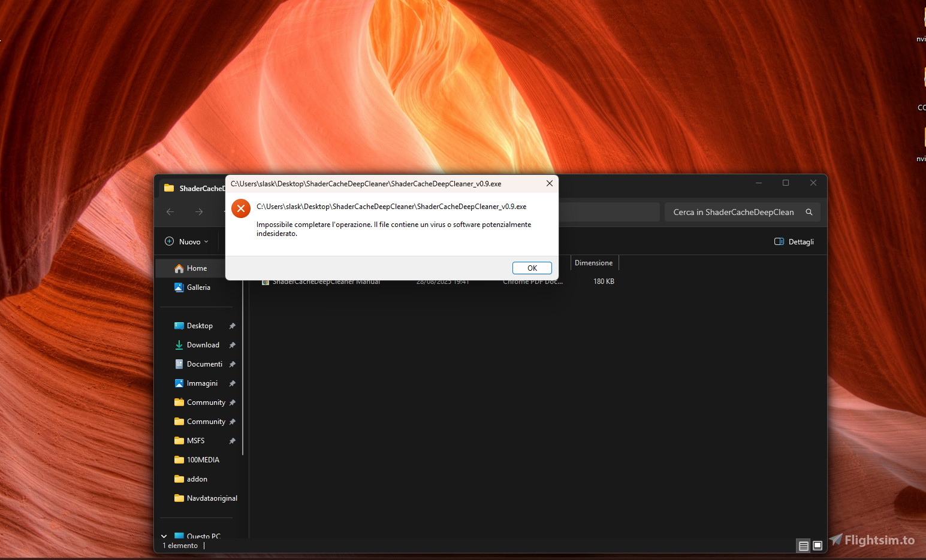This screenshot has width=926, height=560.
Task: Collapse the Questo PC tree item
Action: pyautogui.click(x=163, y=535)
